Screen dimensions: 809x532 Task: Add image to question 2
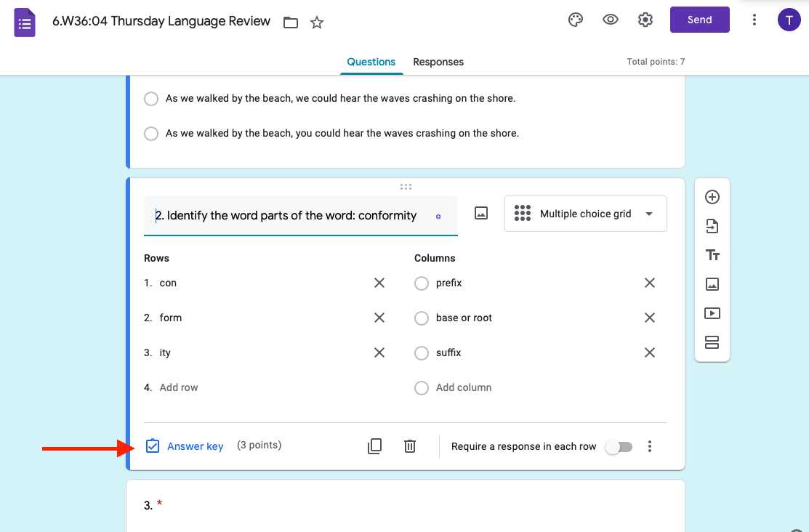tap(481, 213)
